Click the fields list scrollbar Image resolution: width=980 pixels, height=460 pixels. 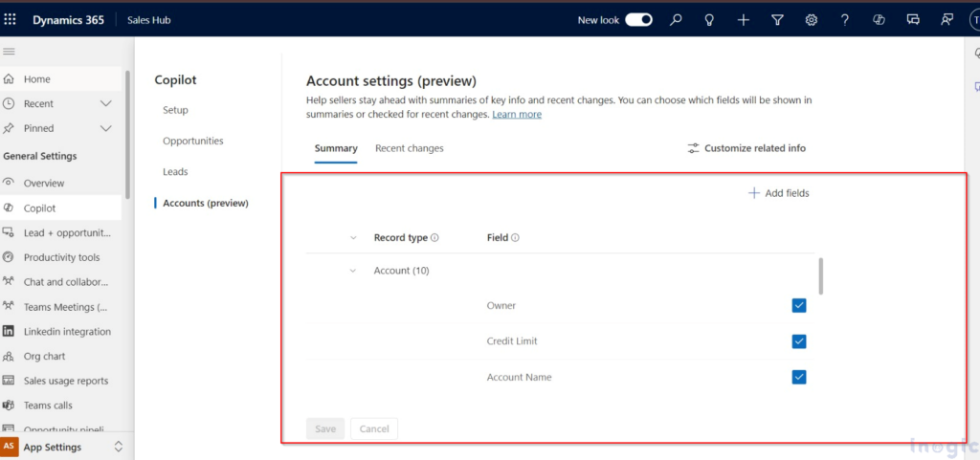pyautogui.click(x=820, y=275)
